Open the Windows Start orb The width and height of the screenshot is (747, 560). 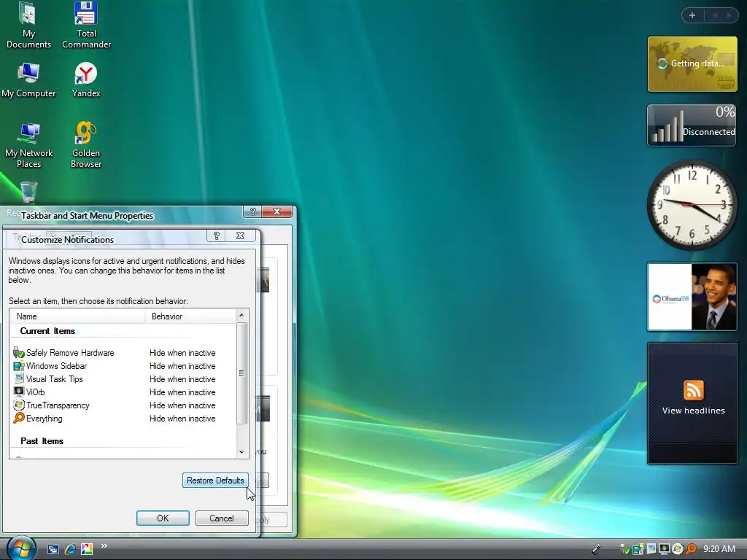(21, 548)
